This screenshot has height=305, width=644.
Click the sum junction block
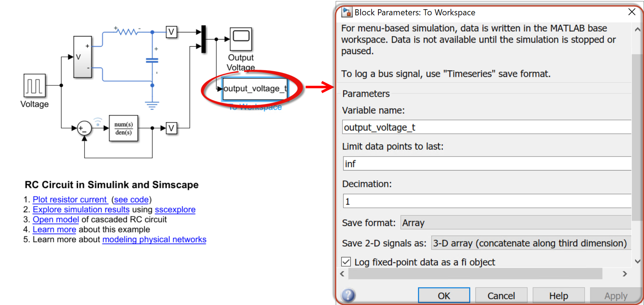[x=84, y=128]
